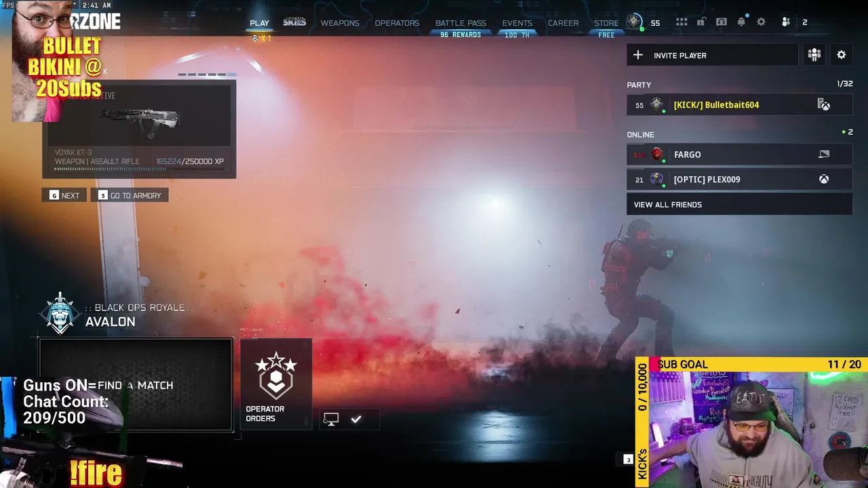
Task: Open the social friends icon in top bar
Action: [786, 22]
